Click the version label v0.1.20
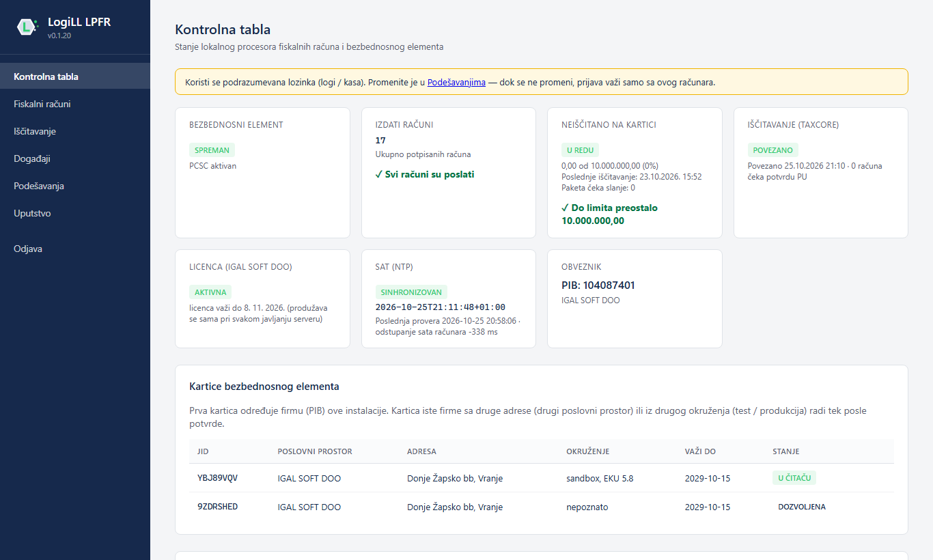933x560 pixels. [59, 36]
